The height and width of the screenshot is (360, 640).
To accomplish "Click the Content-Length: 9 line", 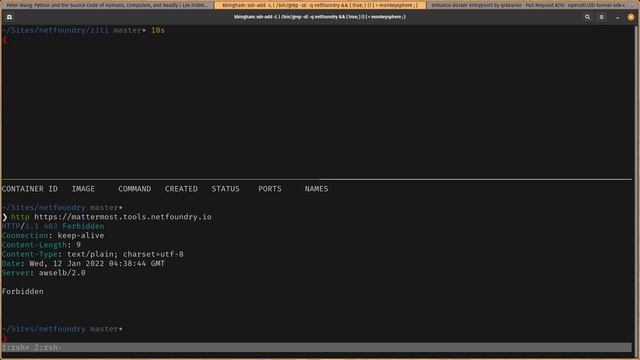I will (x=41, y=245).
